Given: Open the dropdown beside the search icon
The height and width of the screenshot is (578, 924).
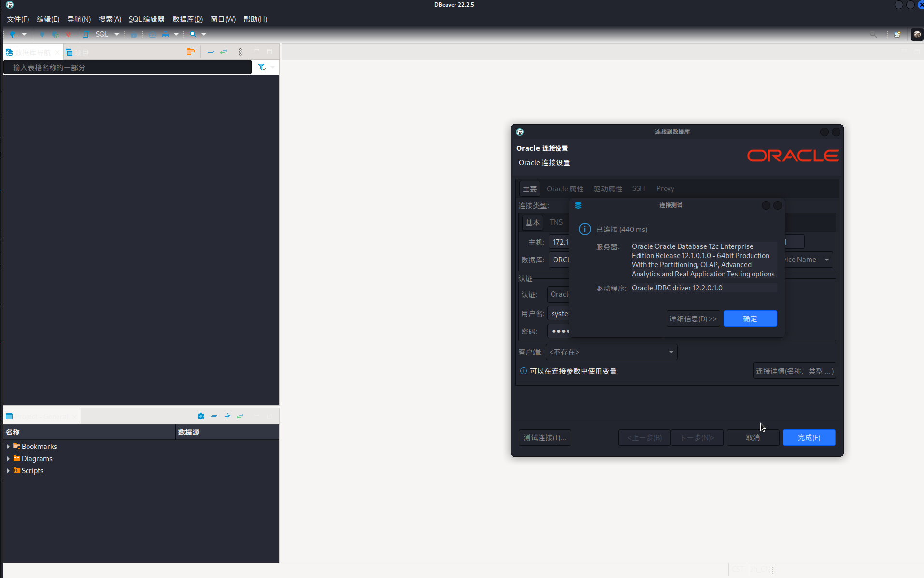Looking at the screenshot, I should coord(204,34).
